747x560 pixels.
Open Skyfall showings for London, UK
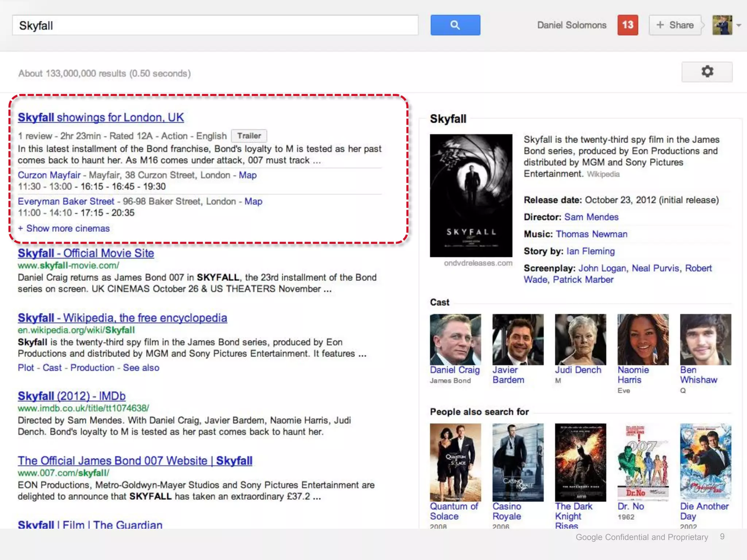coord(101,117)
